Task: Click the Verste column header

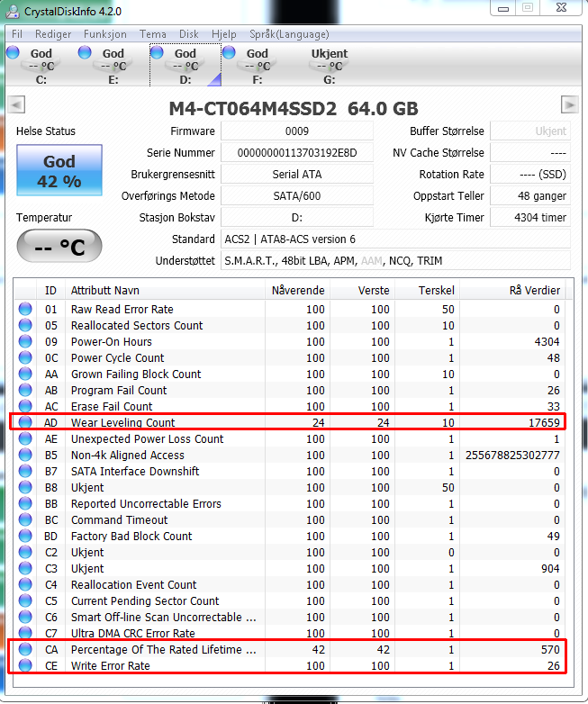Action: (363, 291)
